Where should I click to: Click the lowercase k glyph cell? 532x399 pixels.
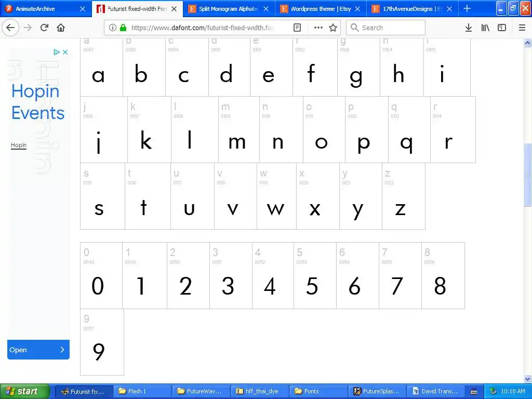pos(149,129)
